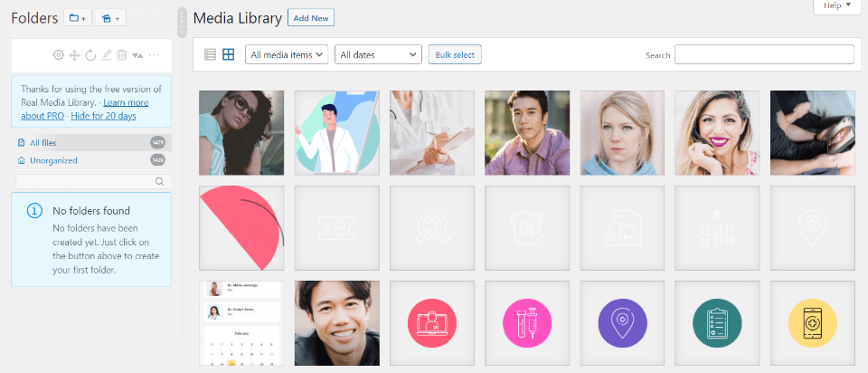Click the info icon in No folders notice
868x373 pixels.
point(34,211)
